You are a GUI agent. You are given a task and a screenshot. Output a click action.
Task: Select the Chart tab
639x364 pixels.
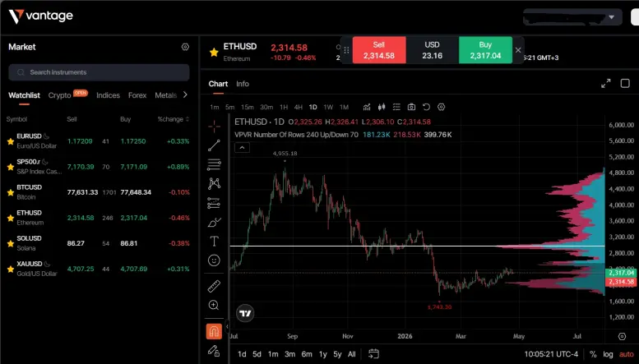pyautogui.click(x=218, y=84)
